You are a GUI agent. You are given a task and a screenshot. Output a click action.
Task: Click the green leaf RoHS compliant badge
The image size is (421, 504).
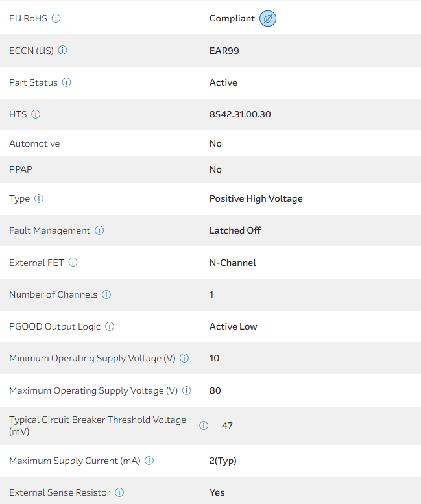pyautogui.click(x=268, y=19)
